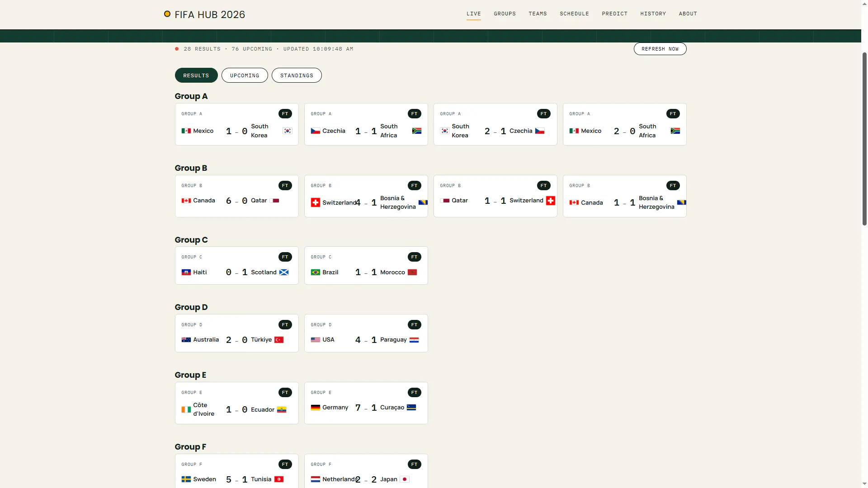Switch to the UPCOMING filter pill

pos(245,75)
